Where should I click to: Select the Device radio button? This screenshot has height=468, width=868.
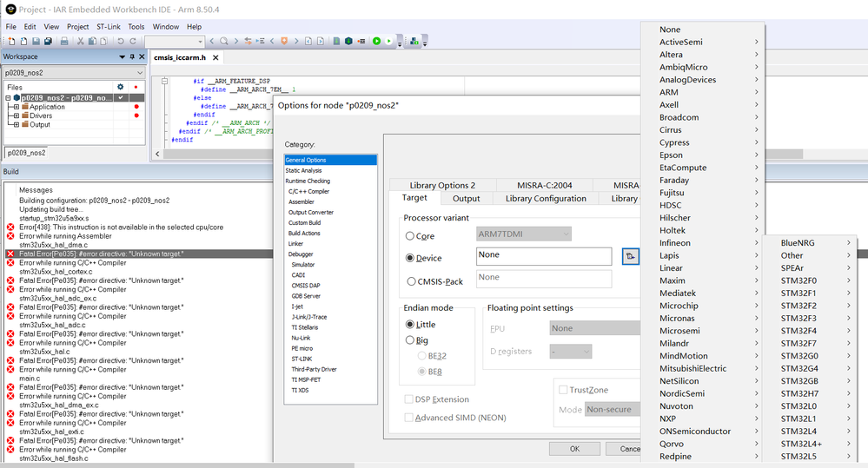point(410,258)
